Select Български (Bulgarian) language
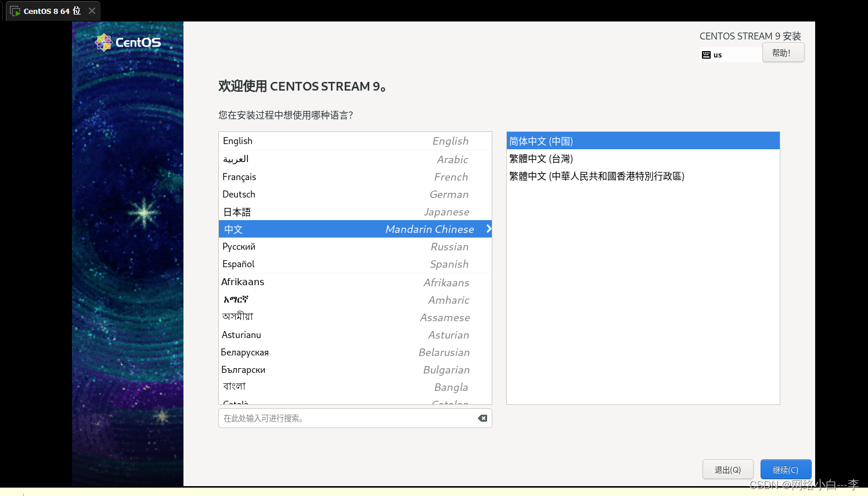This screenshot has height=496, width=868. 355,369
